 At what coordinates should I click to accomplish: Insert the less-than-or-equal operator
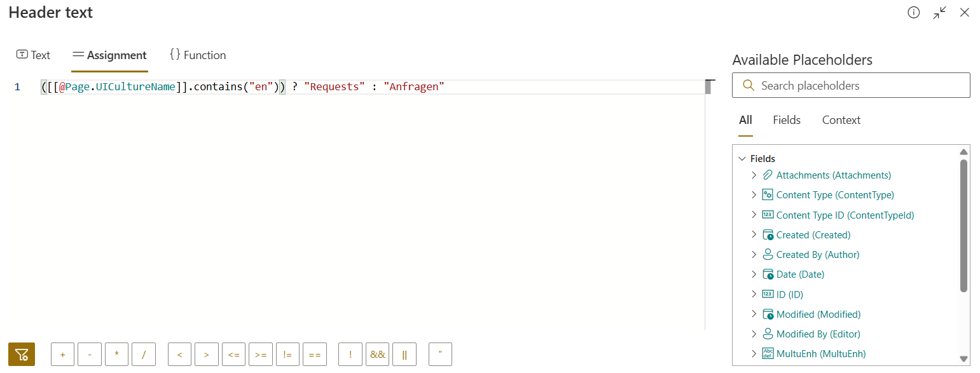pos(233,354)
